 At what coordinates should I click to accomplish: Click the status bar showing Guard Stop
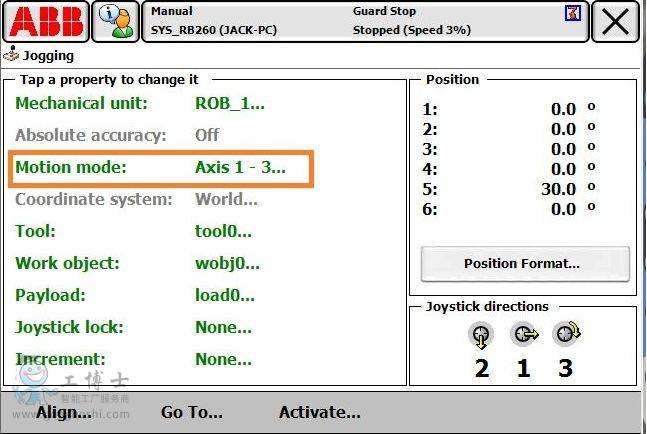tap(365, 21)
